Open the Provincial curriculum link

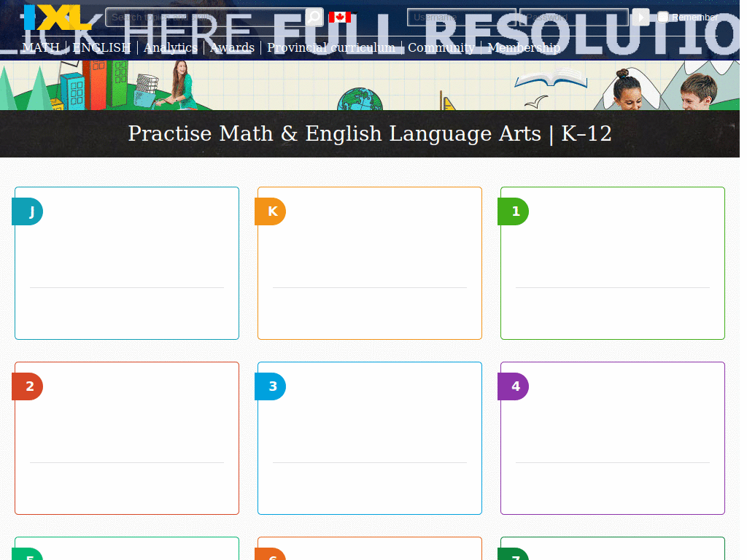(x=331, y=47)
